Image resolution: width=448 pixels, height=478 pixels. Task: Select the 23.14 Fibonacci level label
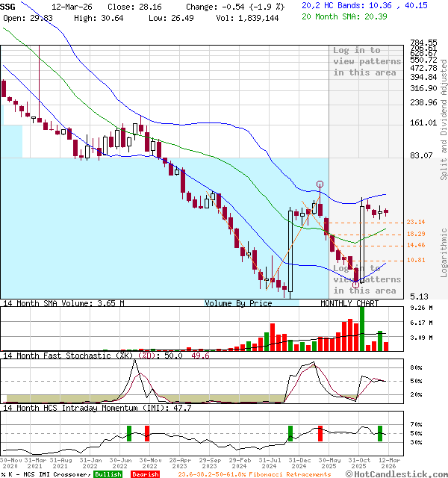point(416,223)
